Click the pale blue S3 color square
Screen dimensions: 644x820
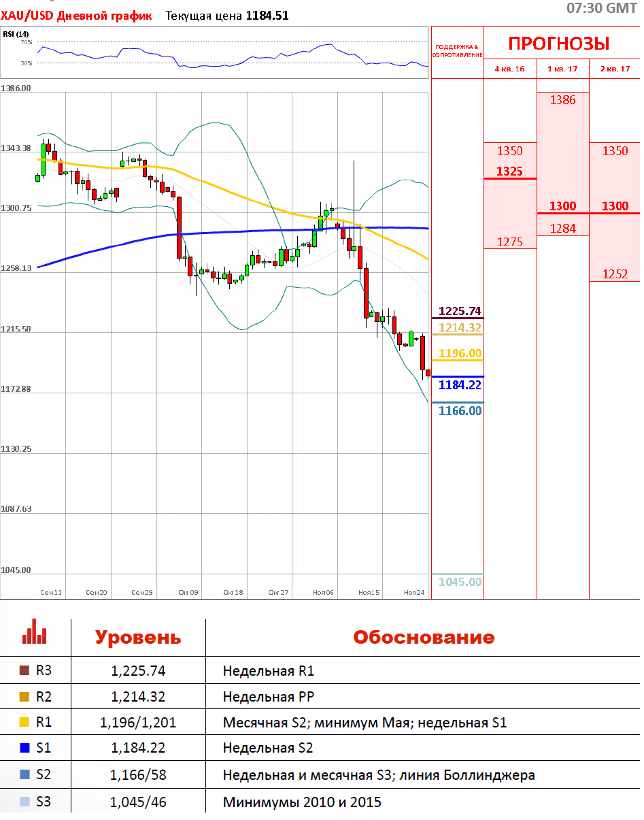pos(25,802)
